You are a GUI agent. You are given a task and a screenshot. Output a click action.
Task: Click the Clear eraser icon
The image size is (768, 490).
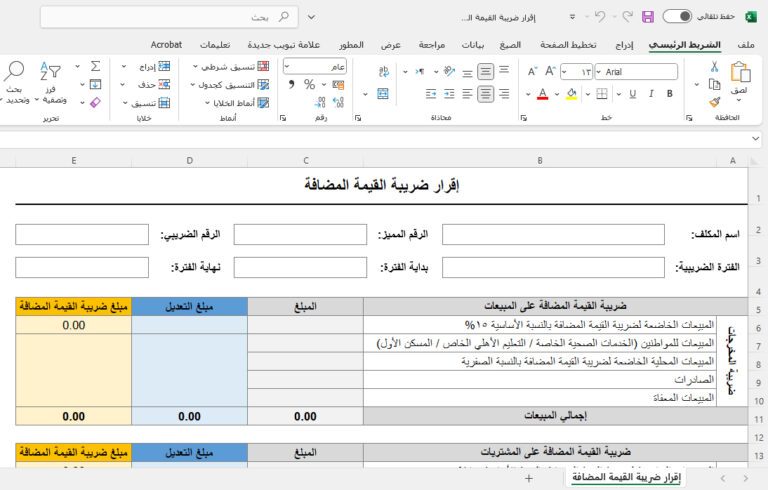click(96, 102)
